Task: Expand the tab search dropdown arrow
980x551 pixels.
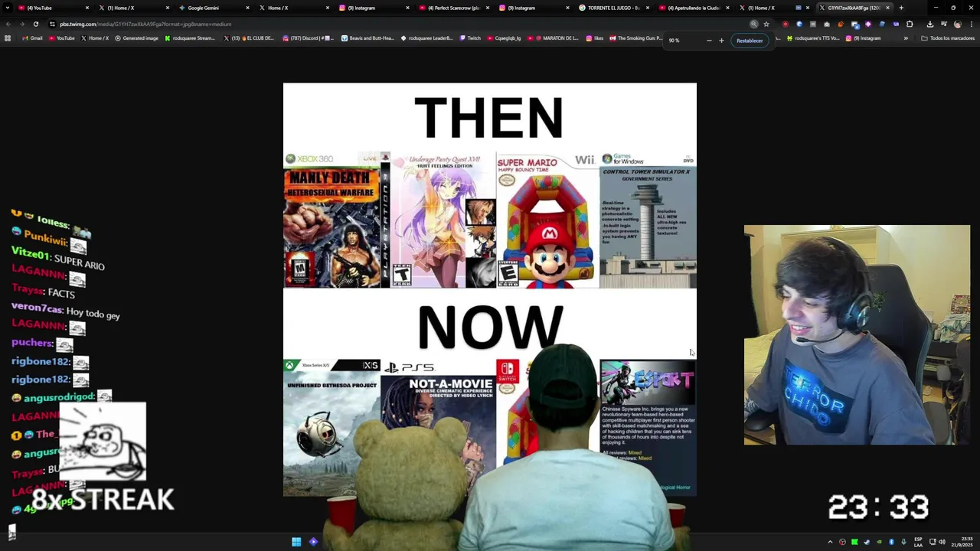Action: pyautogui.click(x=8, y=8)
